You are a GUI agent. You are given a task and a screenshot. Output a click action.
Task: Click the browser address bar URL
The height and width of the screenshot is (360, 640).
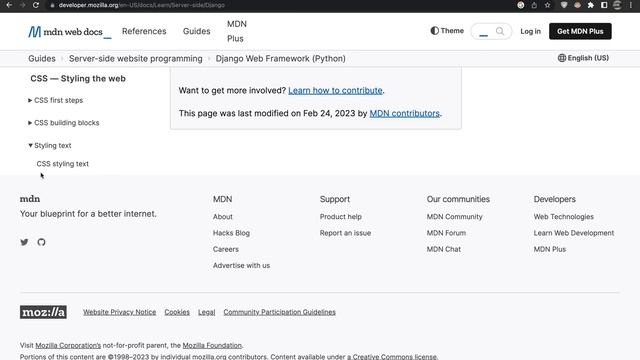[x=142, y=5]
